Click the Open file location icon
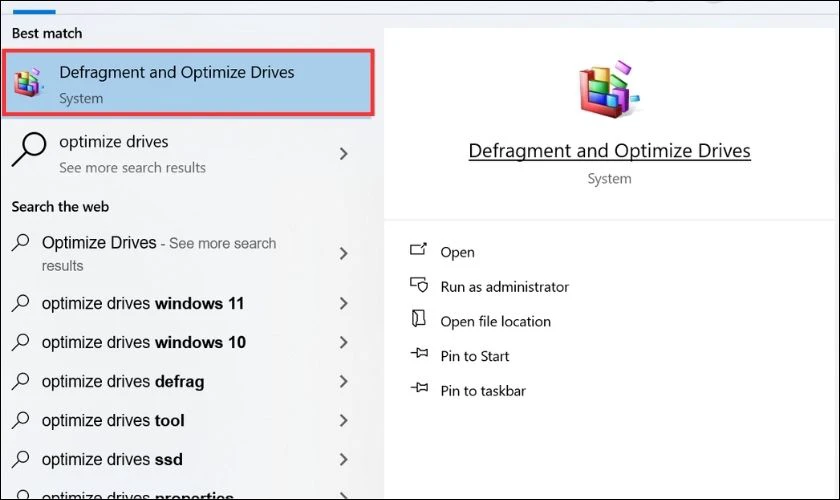Viewport: 840px width, 500px height. (418, 318)
